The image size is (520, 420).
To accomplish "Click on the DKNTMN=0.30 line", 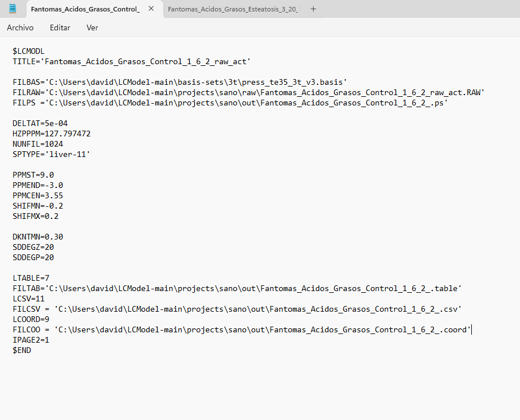I will (x=38, y=237).
